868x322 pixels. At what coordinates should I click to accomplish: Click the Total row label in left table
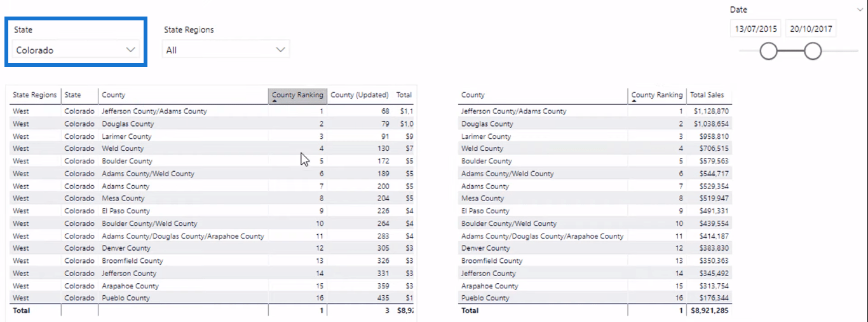pyautogui.click(x=21, y=311)
